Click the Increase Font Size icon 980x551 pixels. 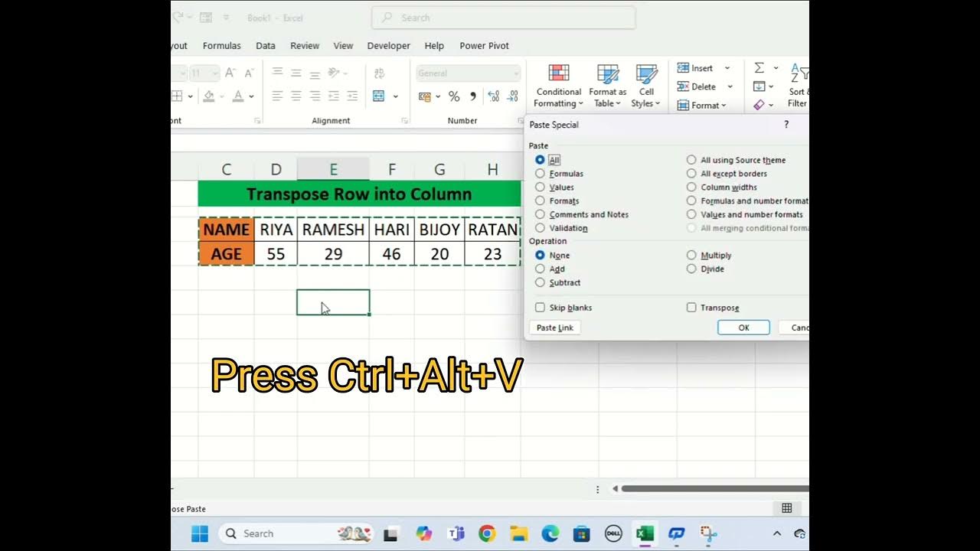(x=230, y=73)
